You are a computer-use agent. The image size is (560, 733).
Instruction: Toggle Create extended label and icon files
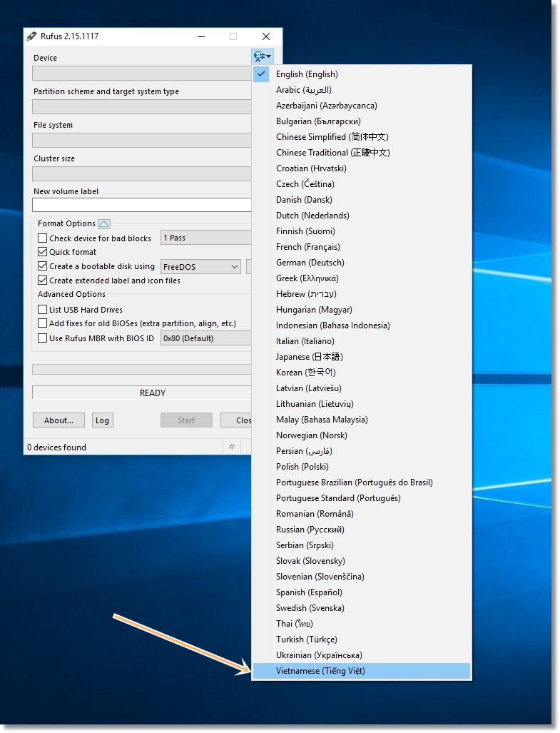pyautogui.click(x=43, y=280)
